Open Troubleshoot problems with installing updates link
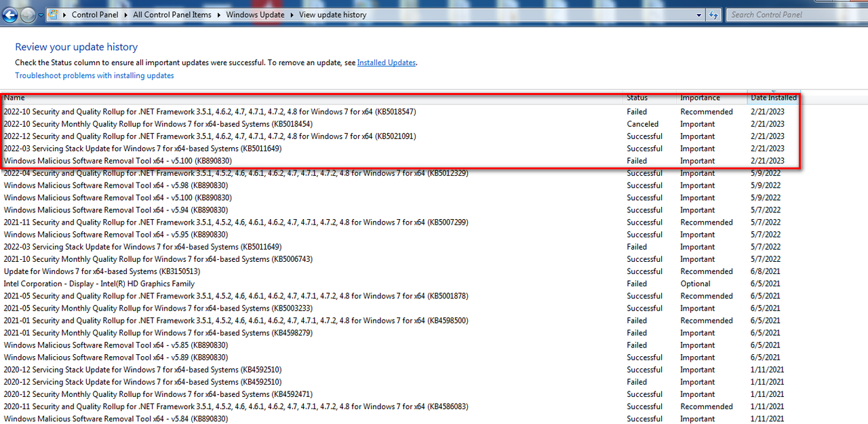868x424 pixels. 94,75
